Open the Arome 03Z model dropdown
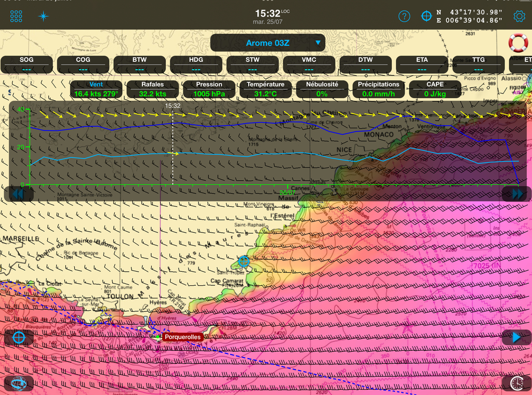Screen dimensions: 532x395 (268, 43)
